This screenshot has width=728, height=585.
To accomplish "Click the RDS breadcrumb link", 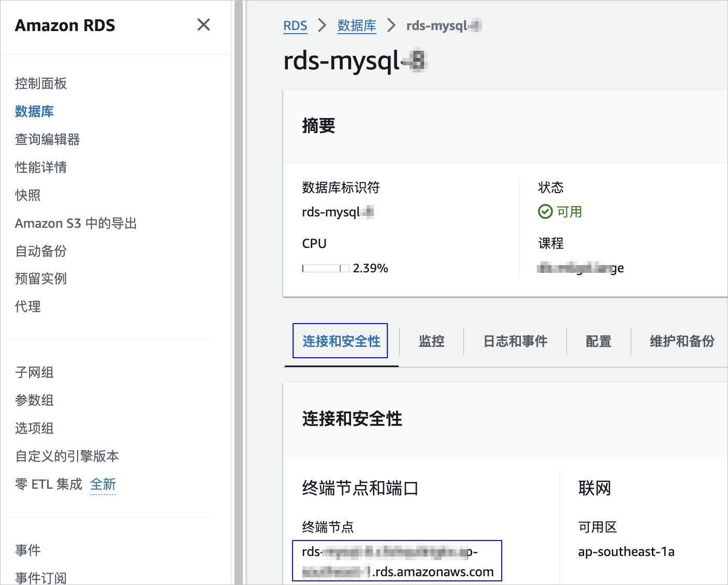I will pos(295,25).
